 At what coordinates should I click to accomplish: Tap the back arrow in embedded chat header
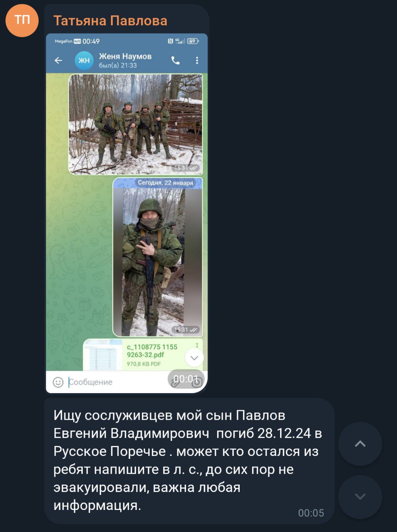(58, 61)
